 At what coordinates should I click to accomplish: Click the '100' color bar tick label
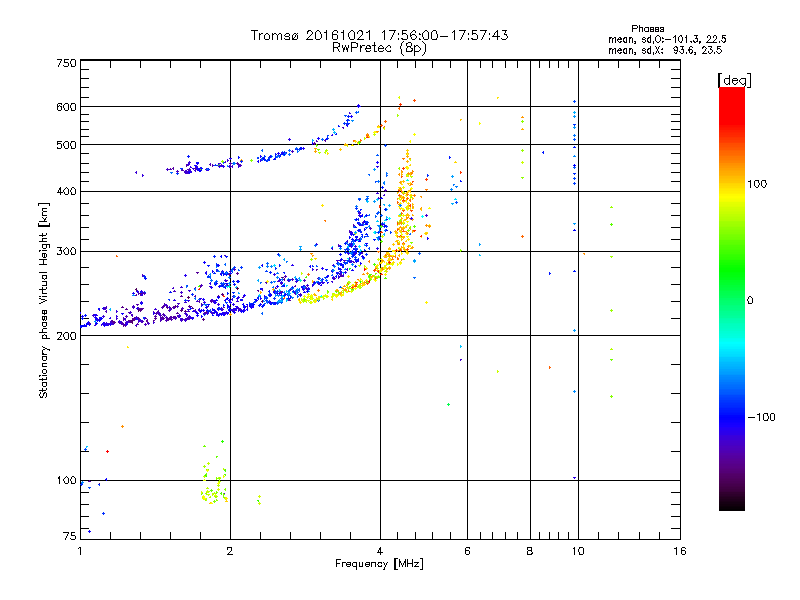[x=757, y=184]
